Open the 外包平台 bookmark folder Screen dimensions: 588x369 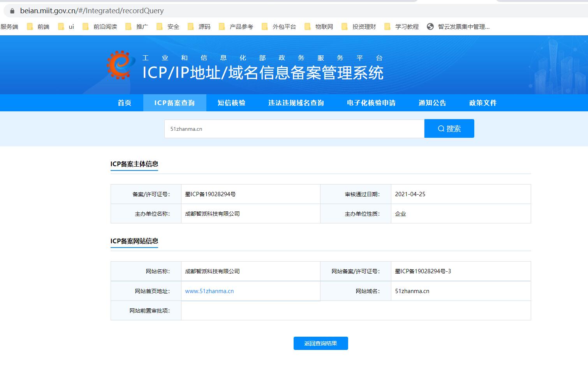coord(279,26)
